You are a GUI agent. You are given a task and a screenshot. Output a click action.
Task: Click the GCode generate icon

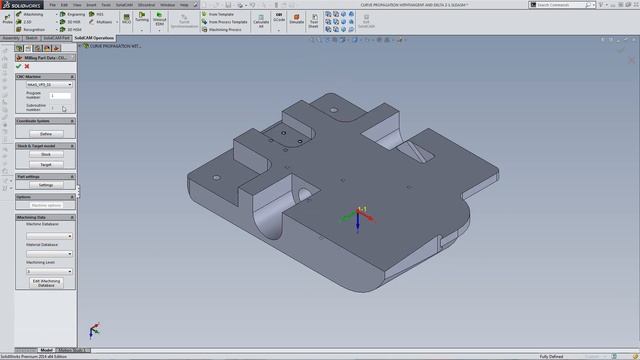279,17
